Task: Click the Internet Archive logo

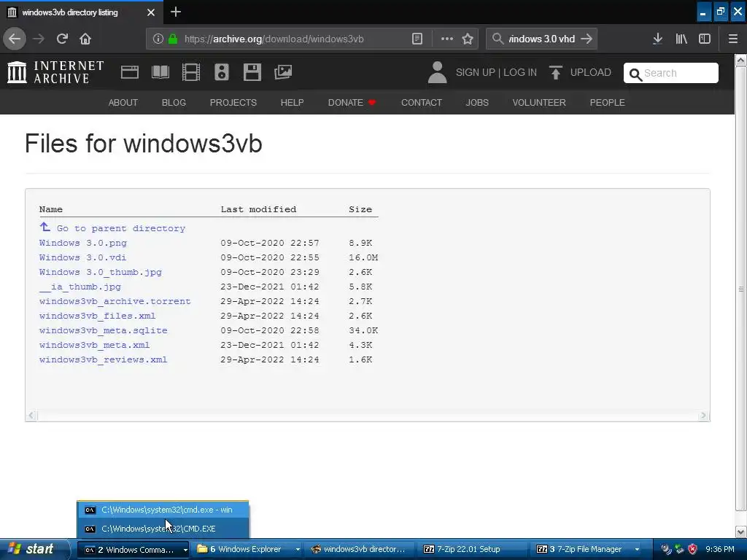Action: [x=55, y=72]
